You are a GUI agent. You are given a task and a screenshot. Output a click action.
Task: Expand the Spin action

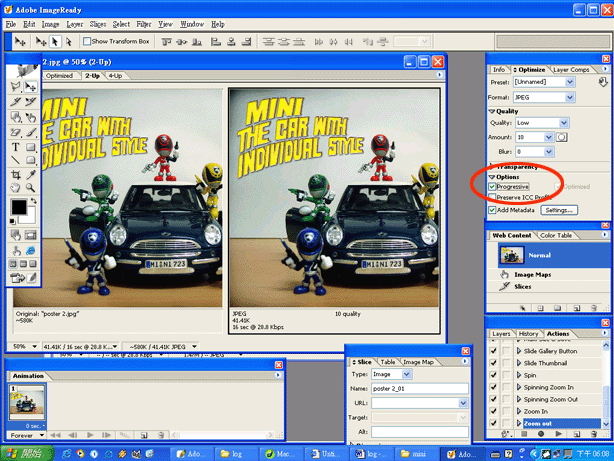click(x=519, y=375)
